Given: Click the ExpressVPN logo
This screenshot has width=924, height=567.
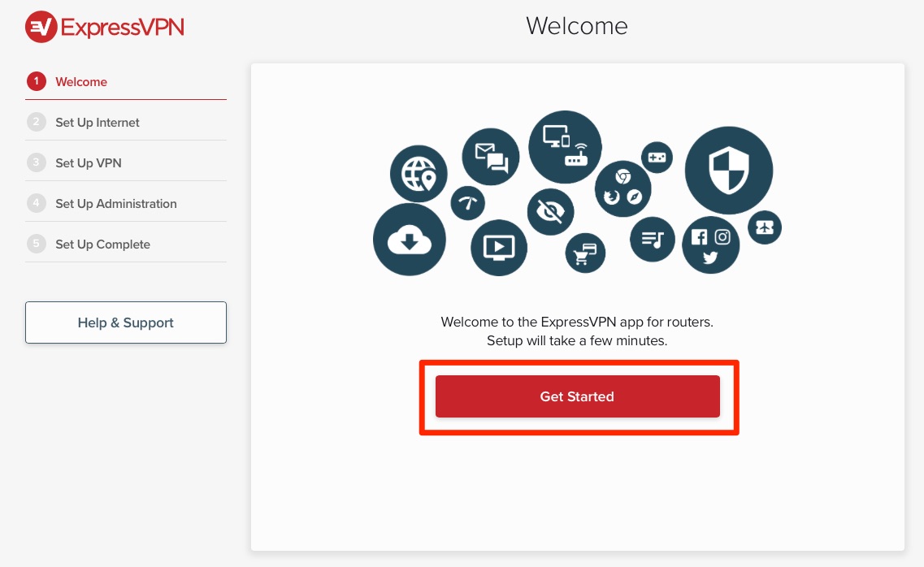Looking at the screenshot, I should coord(104,26).
